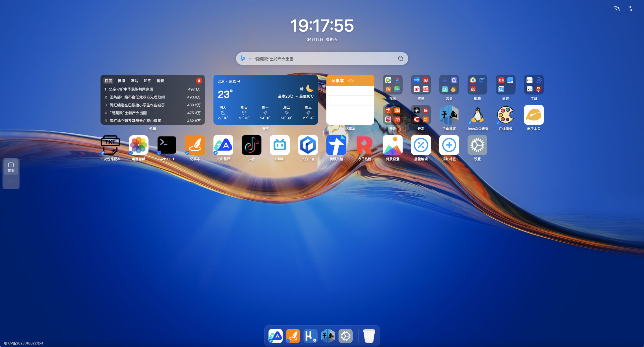This screenshot has height=347, width=644.
Task: Open the 在线画板 palette icon
Action: click(505, 115)
